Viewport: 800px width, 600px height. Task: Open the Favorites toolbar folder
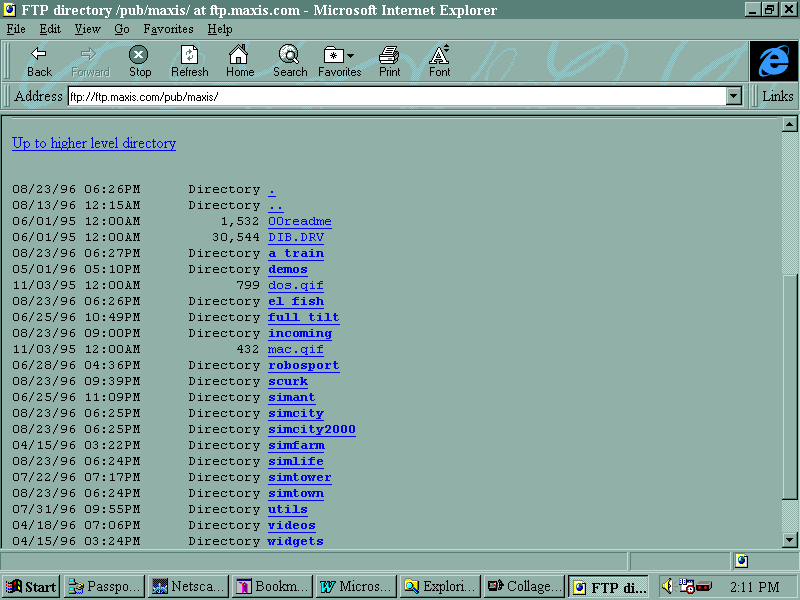pyautogui.click(x=339, y=61)
